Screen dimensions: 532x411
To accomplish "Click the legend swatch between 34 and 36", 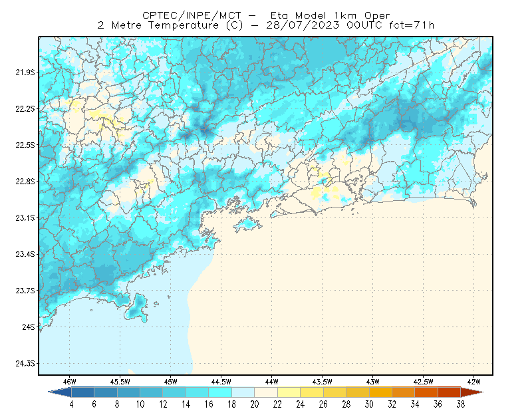I will click(x=426, y=392).
